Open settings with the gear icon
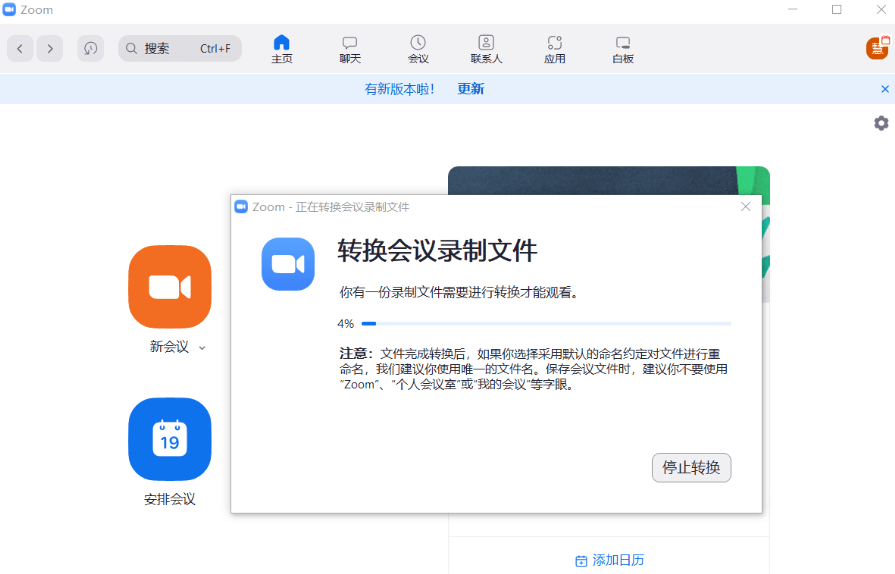Viewport: 895px width, 574px height. (881, 123)
